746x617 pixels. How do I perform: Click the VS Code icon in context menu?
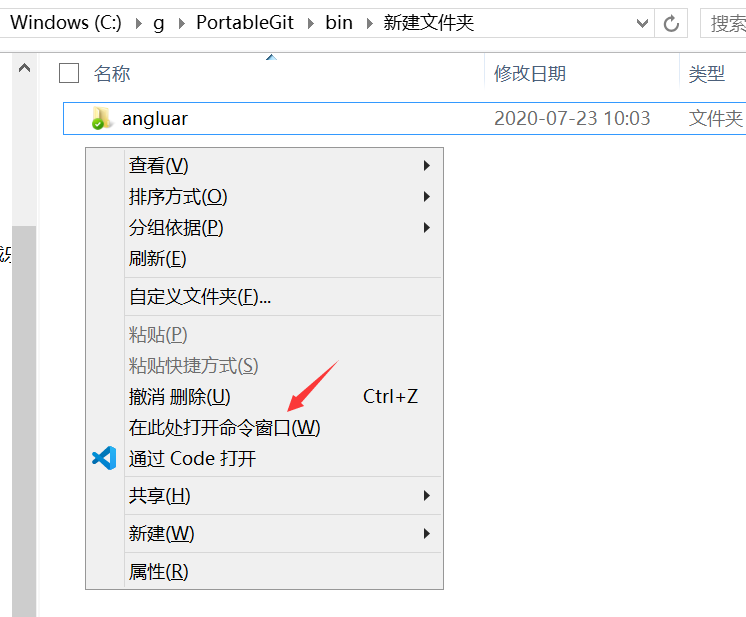(x=104, y=458)
